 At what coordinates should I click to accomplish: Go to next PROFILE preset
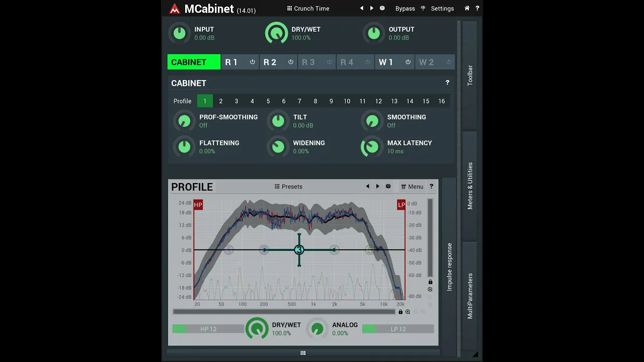(378, 187)
